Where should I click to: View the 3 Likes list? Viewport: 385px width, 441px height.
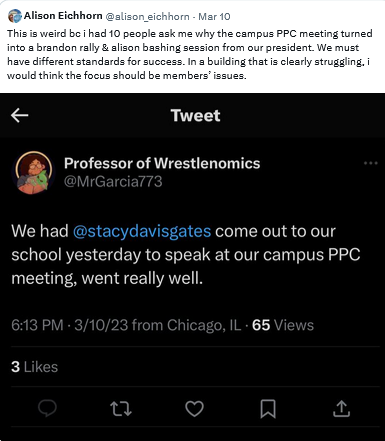pyautogui.click(x=34, y=367)
